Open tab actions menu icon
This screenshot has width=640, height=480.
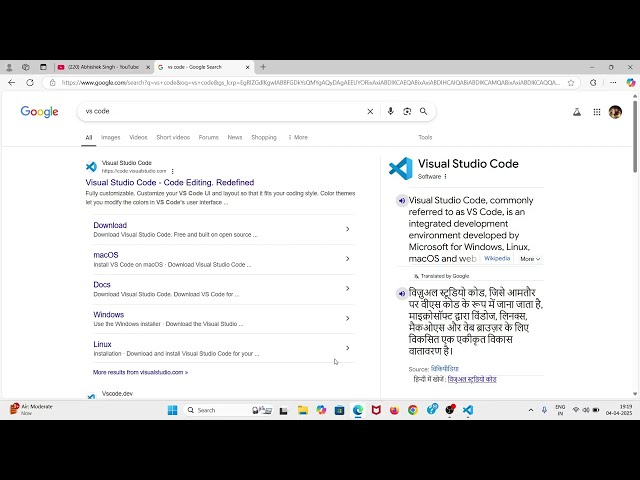click(x=43, y=67)
